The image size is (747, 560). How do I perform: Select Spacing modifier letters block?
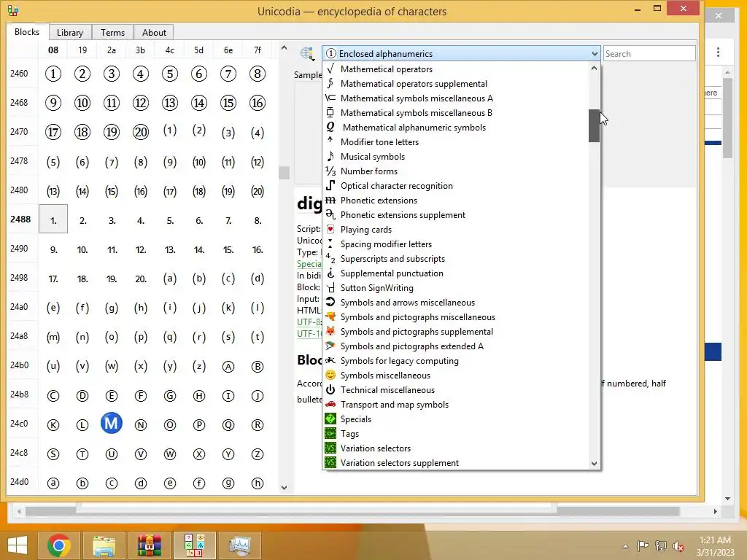456,244
